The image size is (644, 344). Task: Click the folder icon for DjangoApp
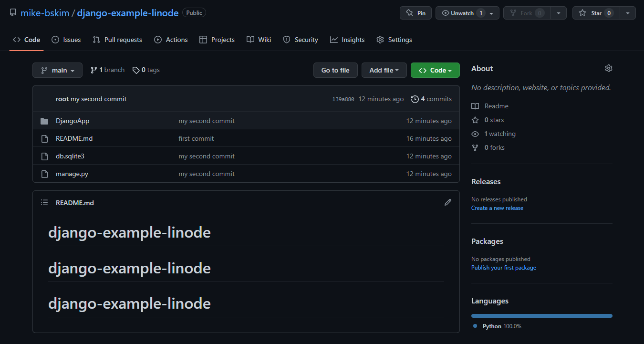point(44,121)
